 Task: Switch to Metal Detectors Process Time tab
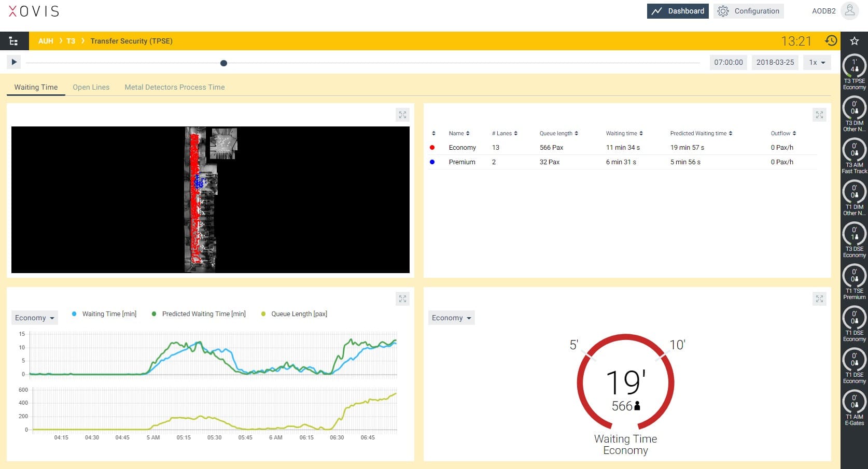pos(175,88)
